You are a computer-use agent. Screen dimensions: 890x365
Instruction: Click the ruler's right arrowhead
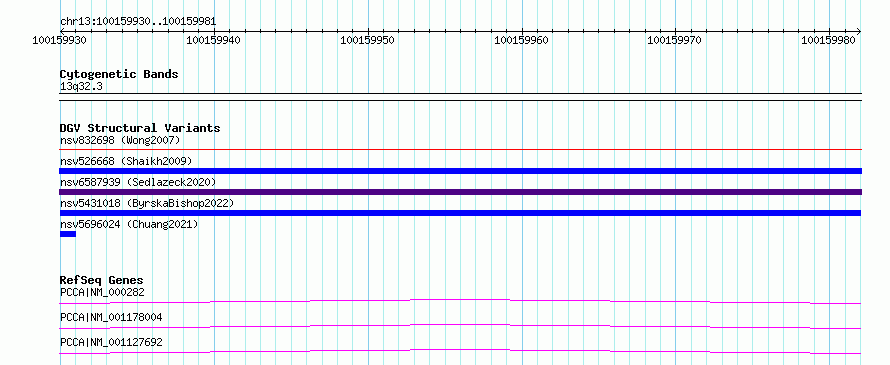click(x=858, y=31)
